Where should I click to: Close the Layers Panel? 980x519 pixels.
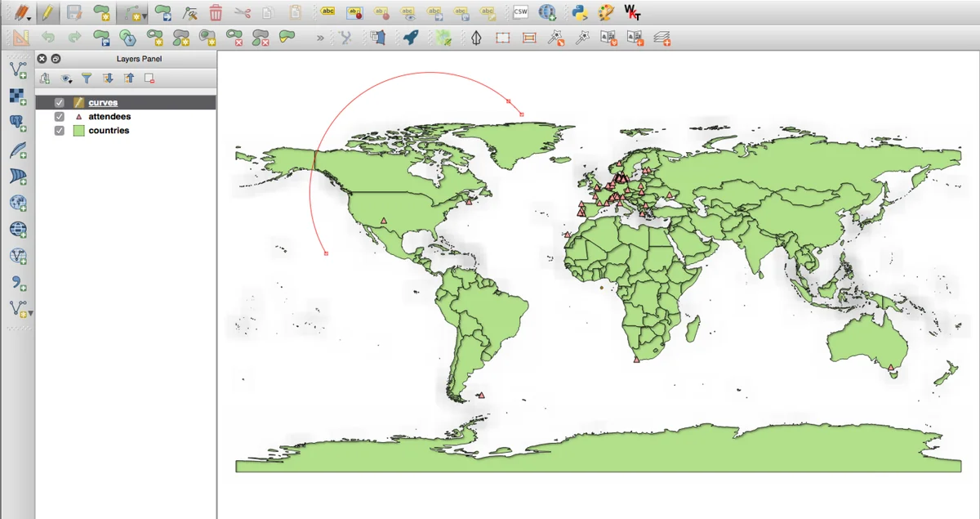42,59
